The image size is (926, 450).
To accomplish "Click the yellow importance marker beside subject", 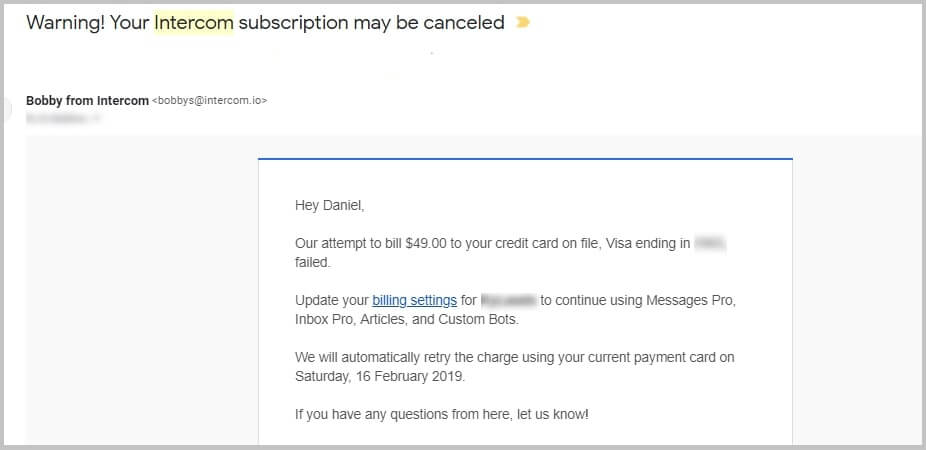I will [523, 23].
